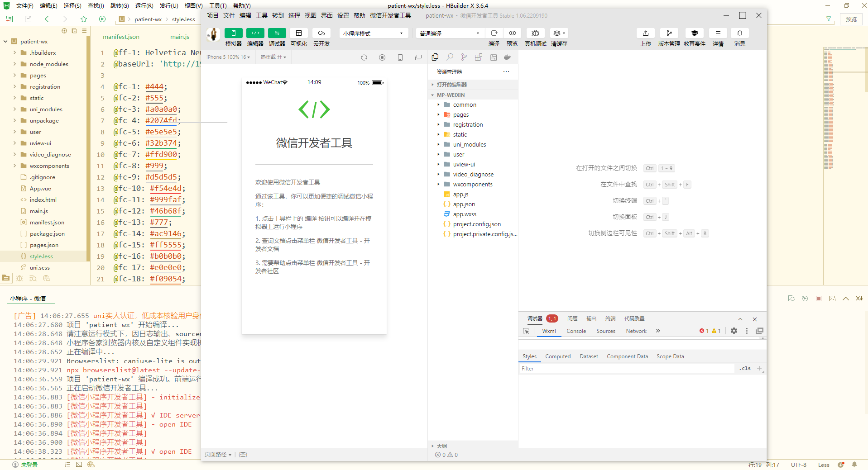Open the 设置 menu in WeChat devtools
Viewport: 868px width, 470px height.
click(343, 15)
